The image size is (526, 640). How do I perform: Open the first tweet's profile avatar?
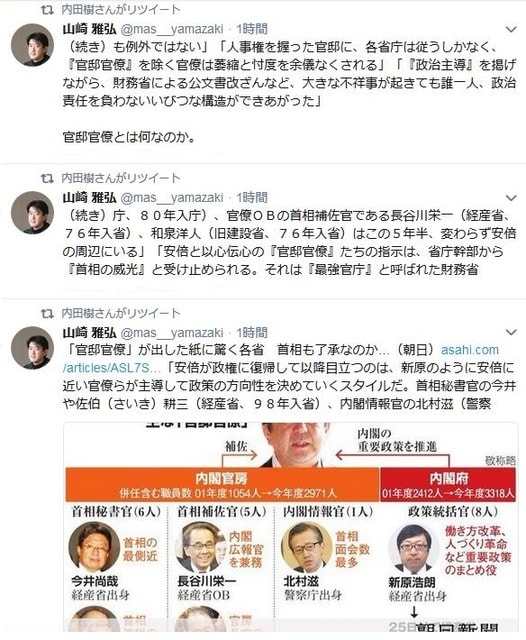point(32,44)
